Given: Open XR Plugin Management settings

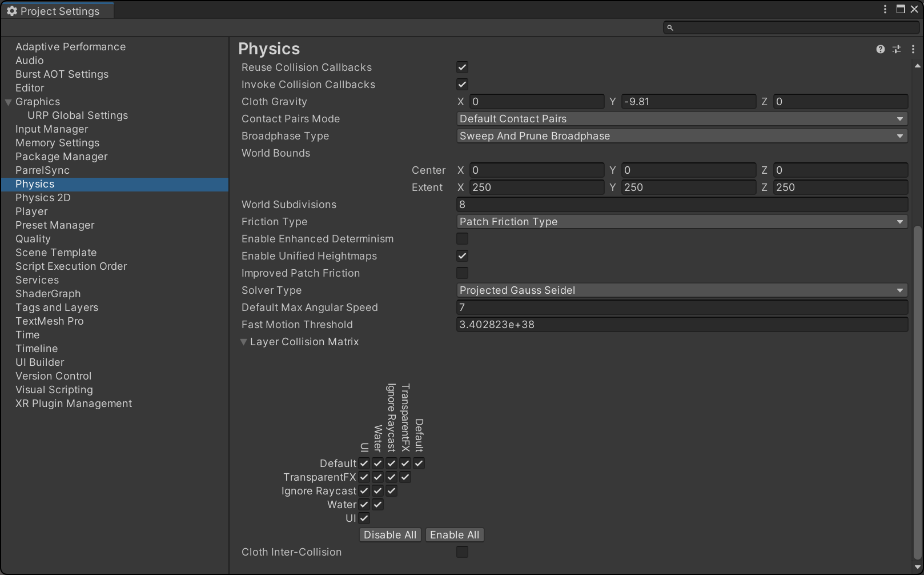Looking at the screenshot, I should 74,404.
